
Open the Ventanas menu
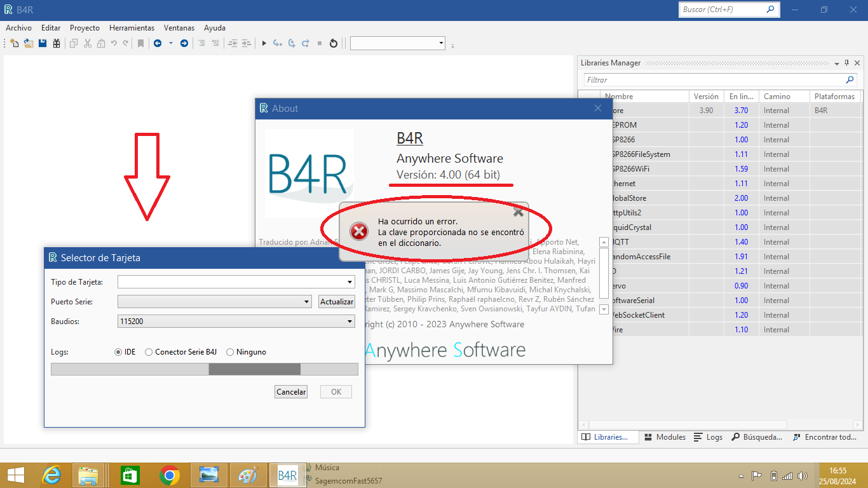[179, 28]
